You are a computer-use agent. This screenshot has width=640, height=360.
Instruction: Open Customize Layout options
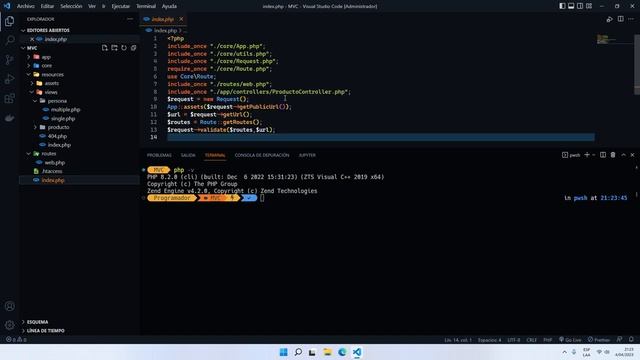pyautogui.click(x=589, y=6)
